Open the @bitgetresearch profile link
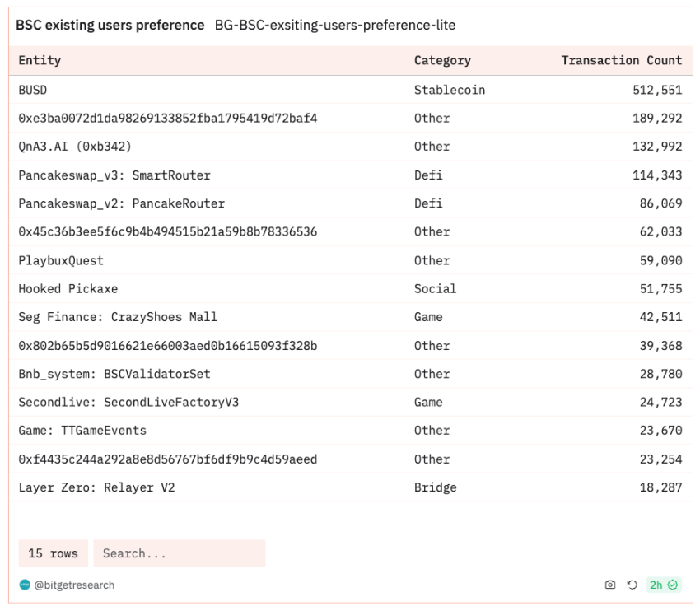Screen dimensions: 700x611 [x=74, y=585]
